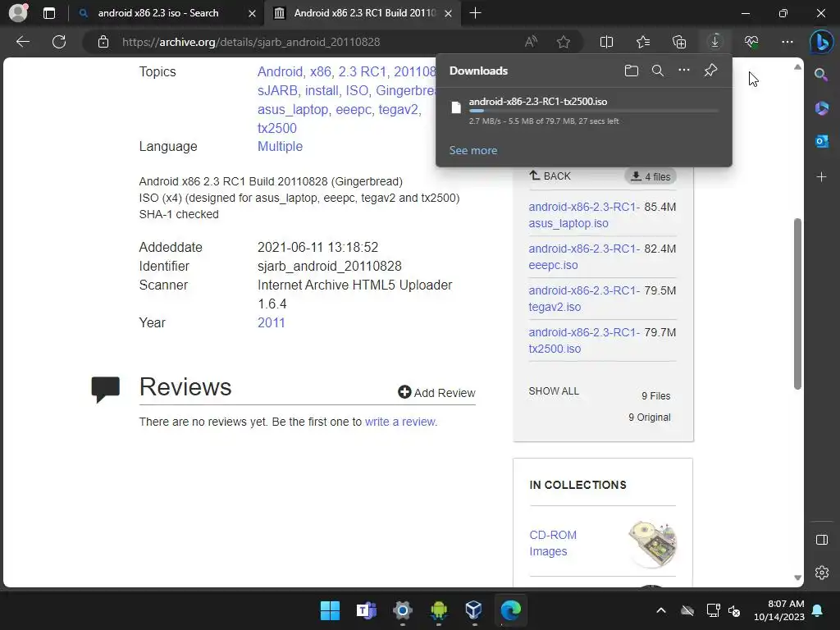Open the Favorites list icon
Screen dimensions: 840x630
[x=643, y=42]
